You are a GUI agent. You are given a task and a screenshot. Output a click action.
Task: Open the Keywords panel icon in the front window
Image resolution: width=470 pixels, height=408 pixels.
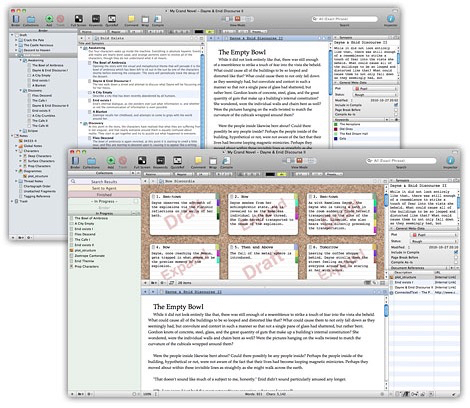point(161,161)
